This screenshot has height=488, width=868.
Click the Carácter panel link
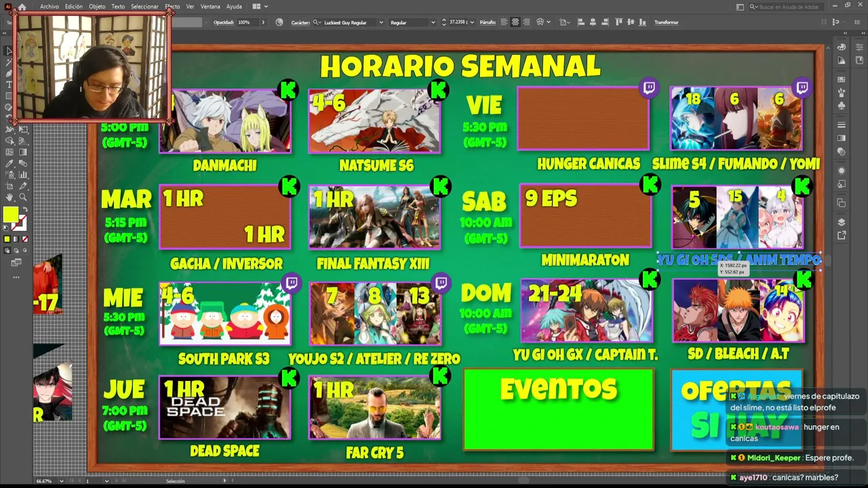(300, 22)
